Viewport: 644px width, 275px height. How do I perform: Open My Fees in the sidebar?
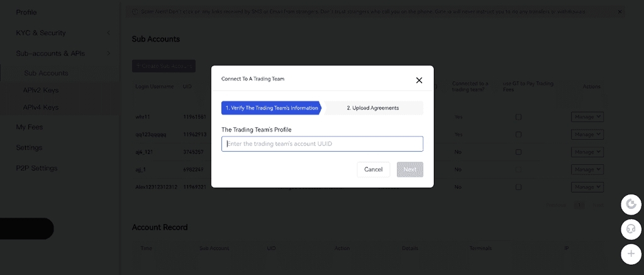(x=30, y=127)
